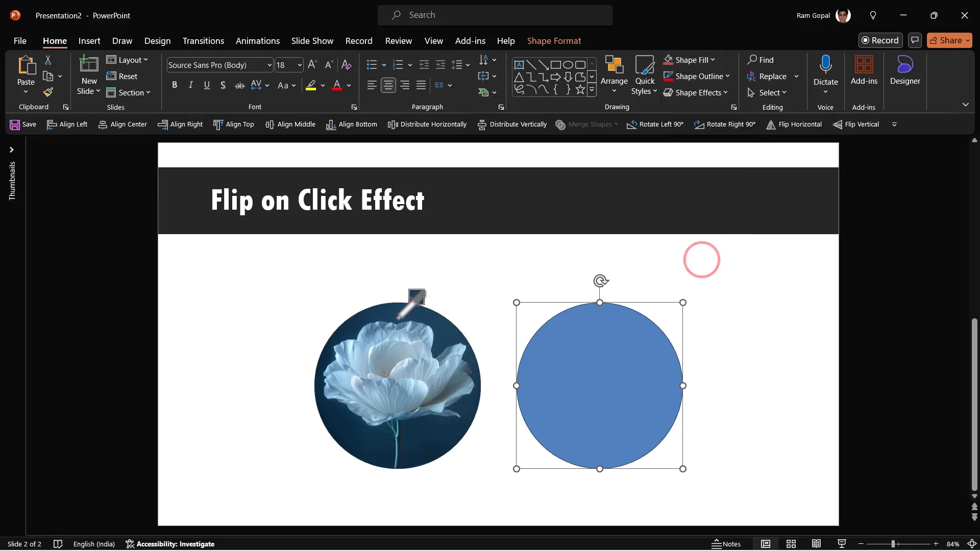
Task: Click Align Middle command
Action: (x=290, y=124)
